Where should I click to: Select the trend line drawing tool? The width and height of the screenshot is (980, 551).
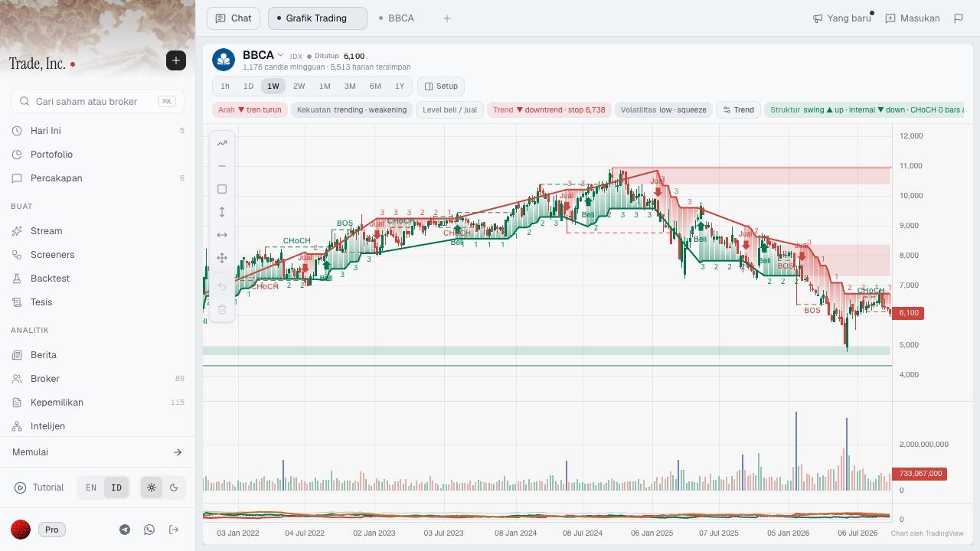click(222, 143)
